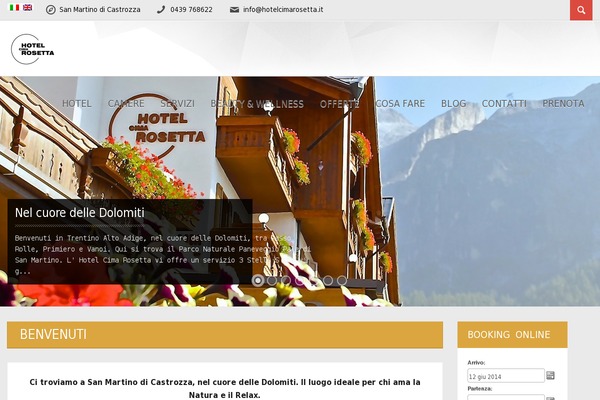
Task: Switch language with the English flag
Action: click(x=28, y=8)
